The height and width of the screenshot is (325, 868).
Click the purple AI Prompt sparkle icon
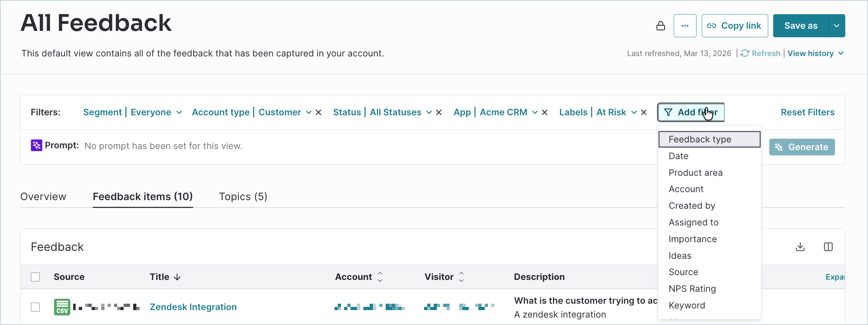[37, 145]
